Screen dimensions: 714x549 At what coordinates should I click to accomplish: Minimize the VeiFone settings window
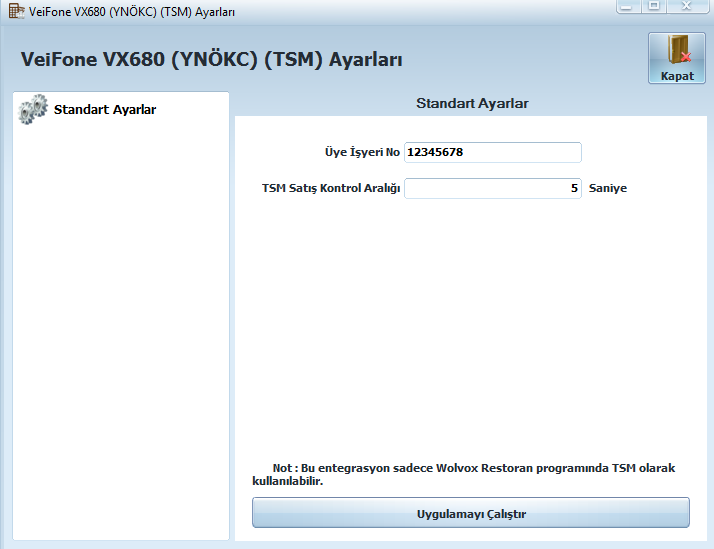tap(628, 6)
